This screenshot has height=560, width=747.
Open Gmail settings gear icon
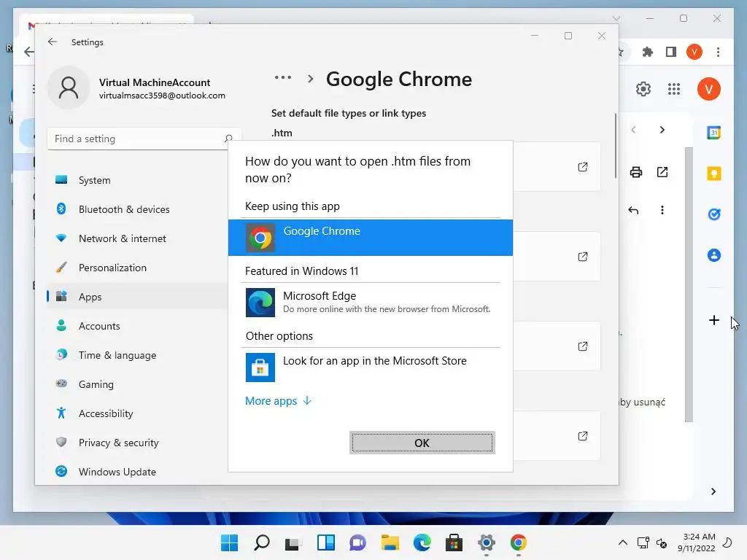(643, 89)
